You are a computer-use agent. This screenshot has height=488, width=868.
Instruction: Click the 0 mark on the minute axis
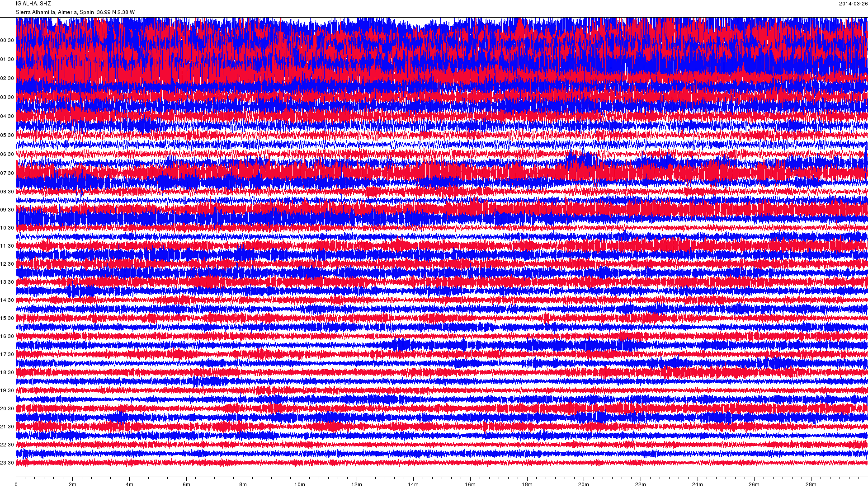click(x=16, y=484)
